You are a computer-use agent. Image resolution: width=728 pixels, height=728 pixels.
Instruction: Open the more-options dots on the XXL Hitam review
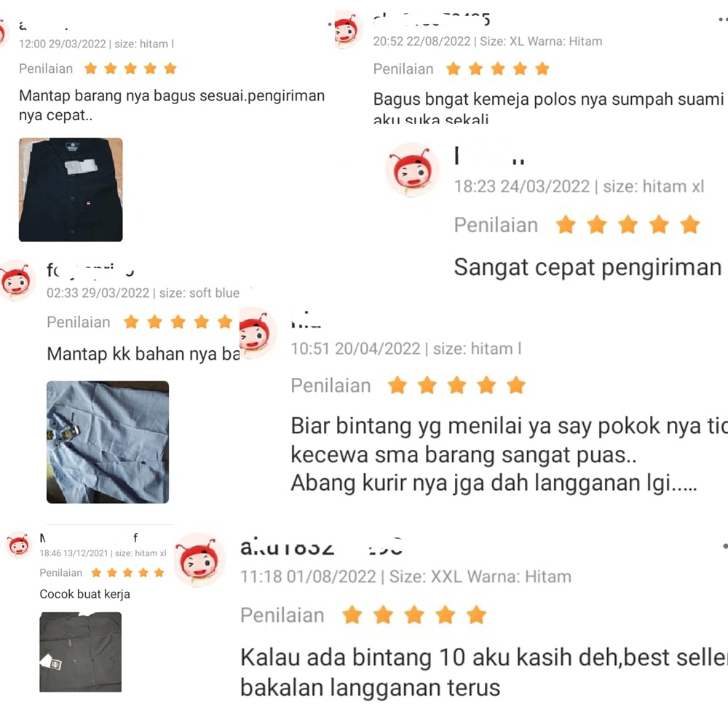click(725, 547)
